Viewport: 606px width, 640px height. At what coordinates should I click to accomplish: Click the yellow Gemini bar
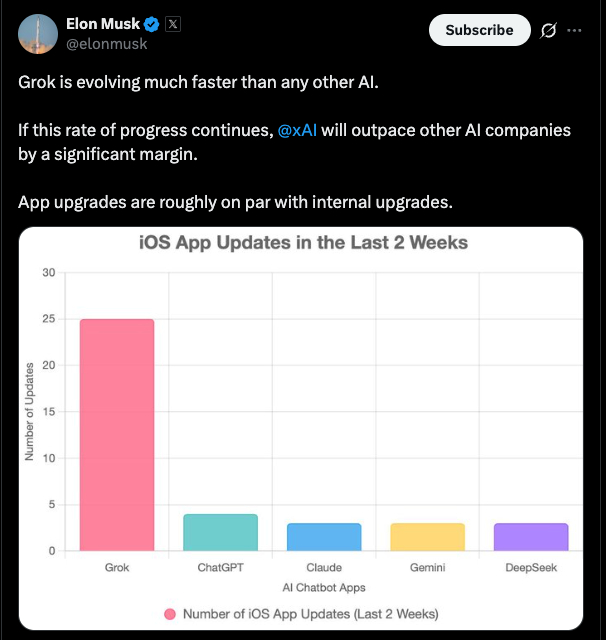click(x=427, y=537)
